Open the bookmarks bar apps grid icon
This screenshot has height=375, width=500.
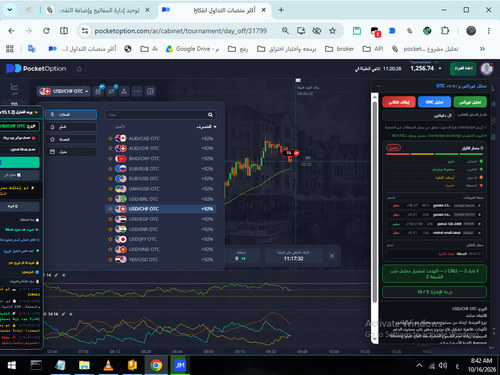pyautogui.click(x=10, y=49)
